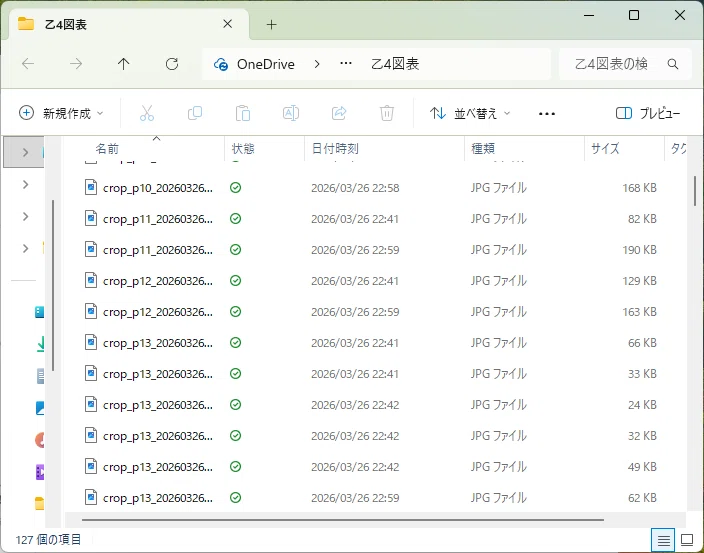Sort by the サイズ column header
The height and width of the screenshot is (553, 704).
tap(605, 149)
